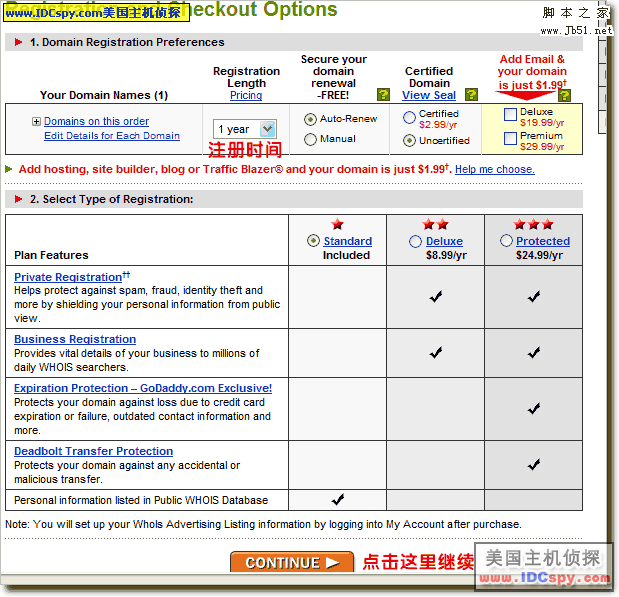The height and width of the screenshot is (597, 619).
Task: Select the Deluxe $8.99/yr registration plan
Action: coord(416,241)
